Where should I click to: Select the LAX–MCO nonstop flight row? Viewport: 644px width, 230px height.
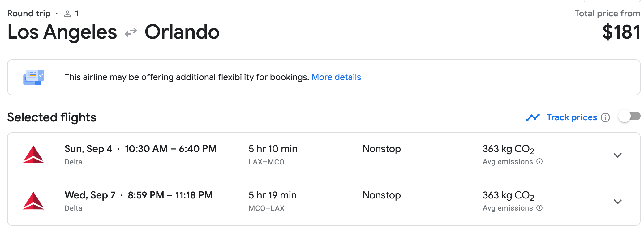[x=324, y=156]
